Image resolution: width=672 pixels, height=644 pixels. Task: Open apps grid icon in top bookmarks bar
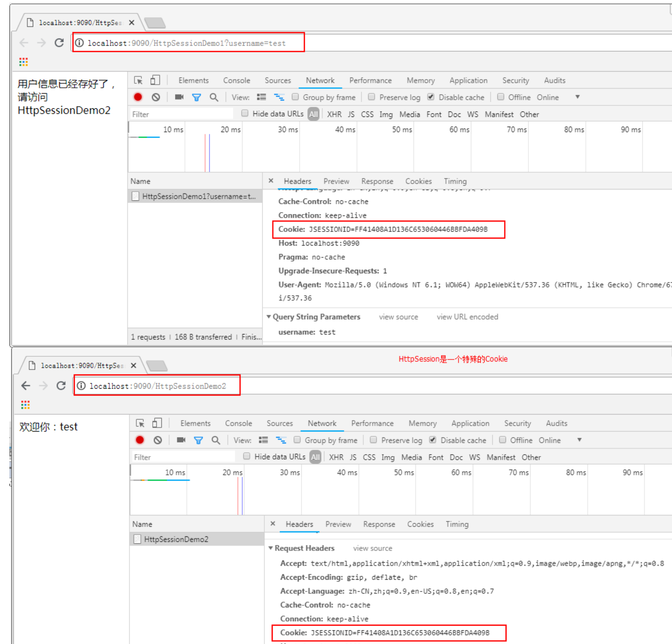(x=23, y=62)
